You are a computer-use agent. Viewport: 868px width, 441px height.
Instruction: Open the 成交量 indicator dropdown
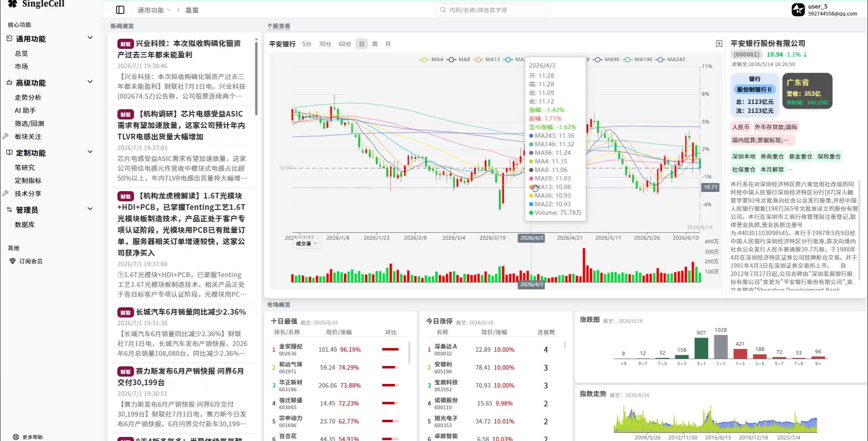point(306,243)
